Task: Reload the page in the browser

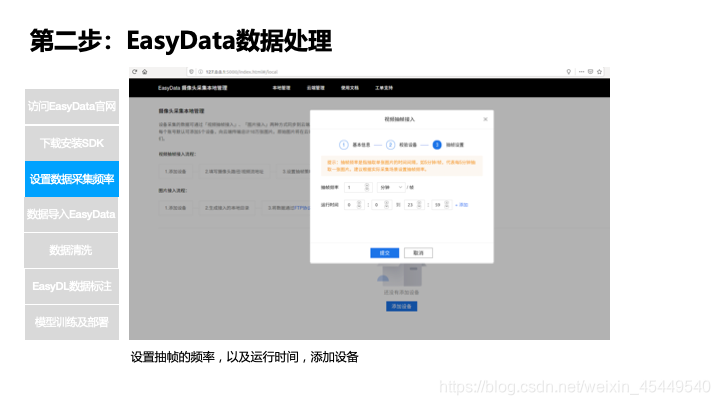Action: (x=135, y=72)
